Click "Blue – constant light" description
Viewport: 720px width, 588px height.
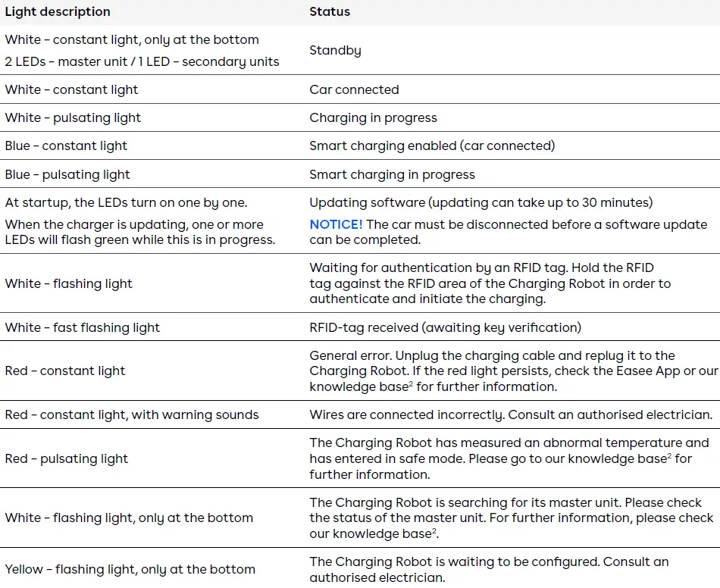(x=66, y=145)
